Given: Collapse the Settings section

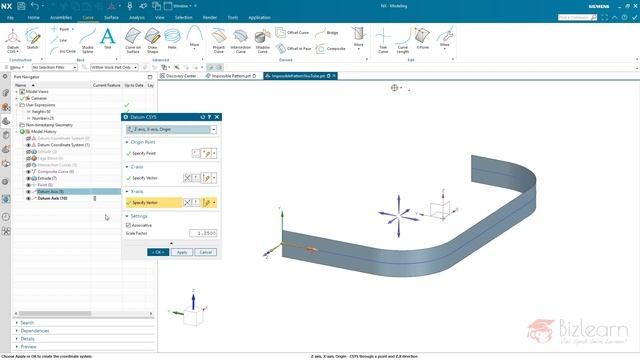Looking at the screenshot, I should click(127, 216).
